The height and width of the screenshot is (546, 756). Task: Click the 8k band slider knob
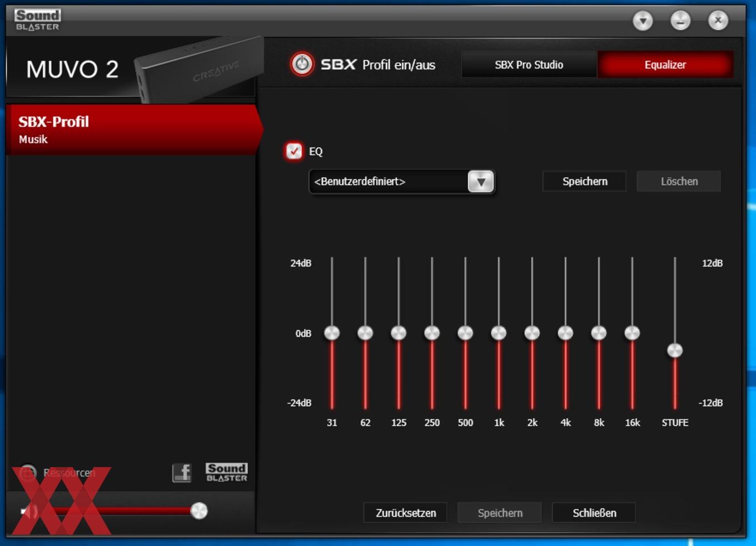point(599,332)
